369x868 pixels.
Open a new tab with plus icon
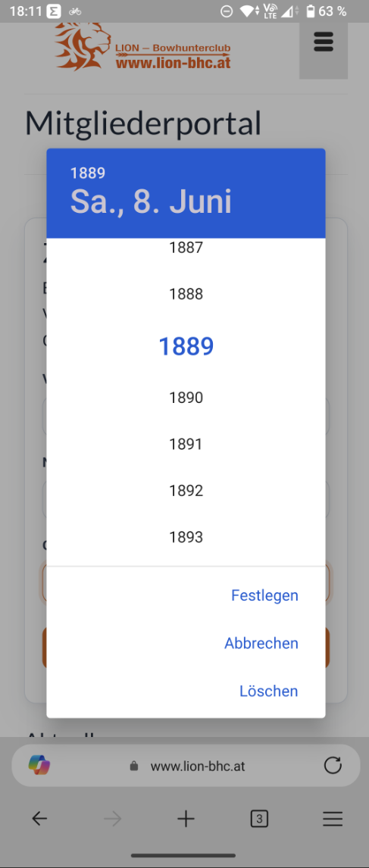186,819
